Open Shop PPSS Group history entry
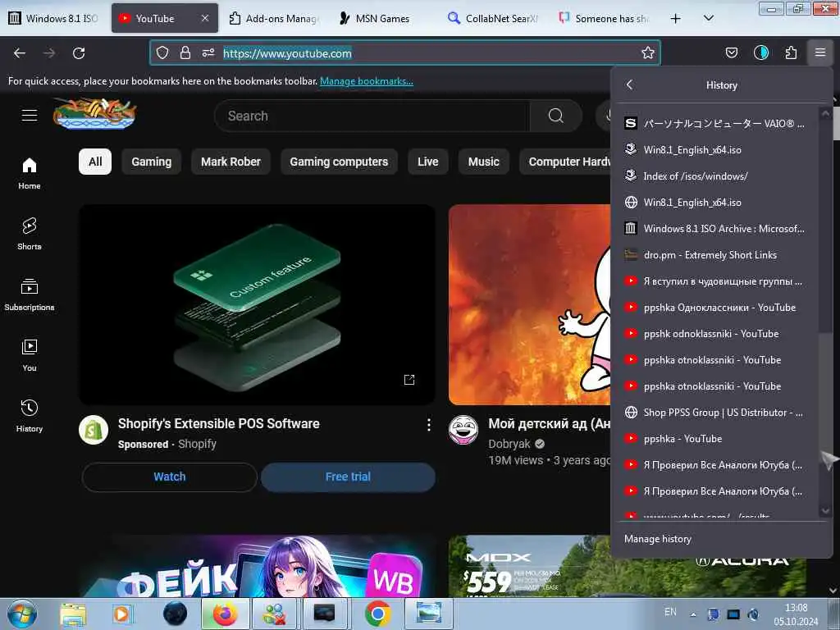Viewport: 840px width, 630px height. click(x=716, y=412)
